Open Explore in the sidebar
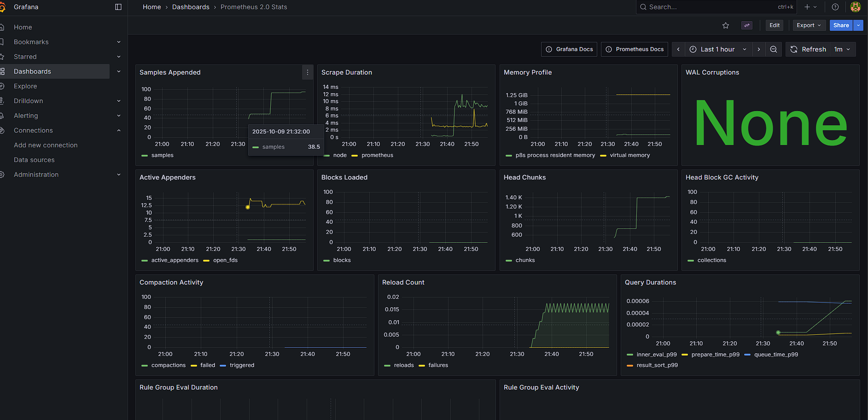 [25, 86]
